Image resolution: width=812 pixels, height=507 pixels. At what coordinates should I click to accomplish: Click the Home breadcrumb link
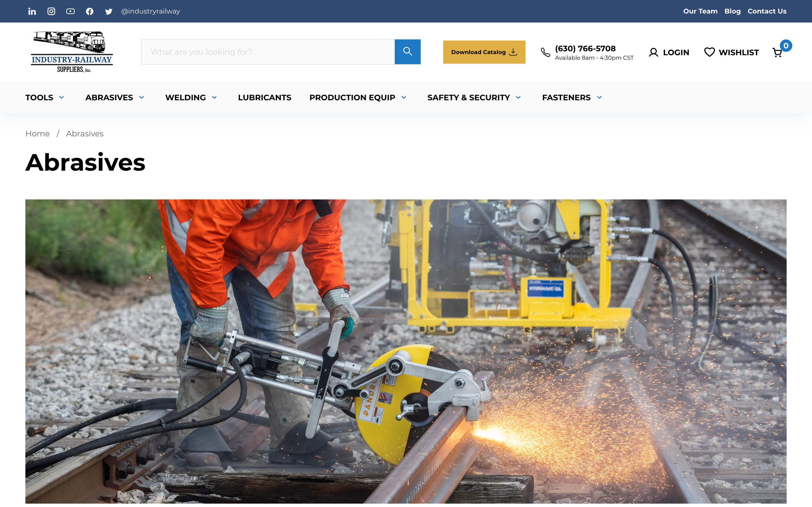(37, 134)
